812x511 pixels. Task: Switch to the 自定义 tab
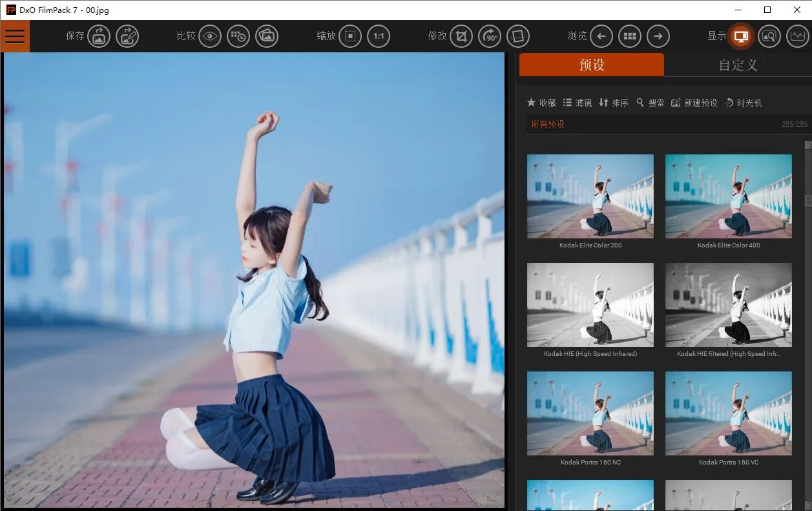[738, 65]
